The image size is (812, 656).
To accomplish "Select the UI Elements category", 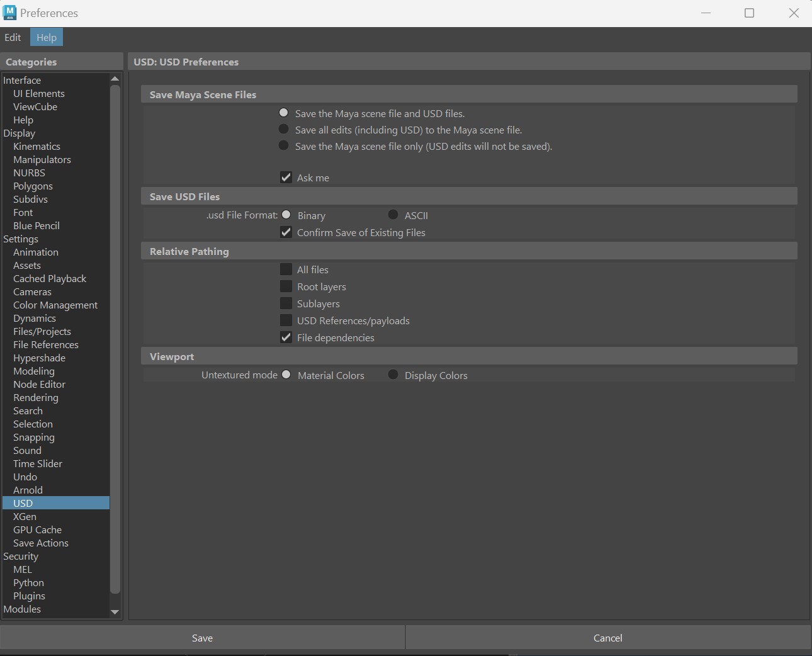I will [39, 93].
